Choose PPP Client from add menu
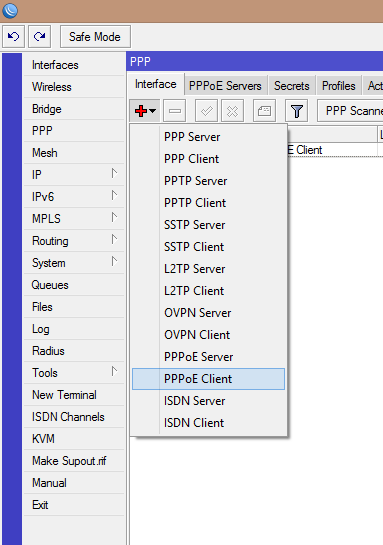The image size is (383, 545). pos(208,159)
